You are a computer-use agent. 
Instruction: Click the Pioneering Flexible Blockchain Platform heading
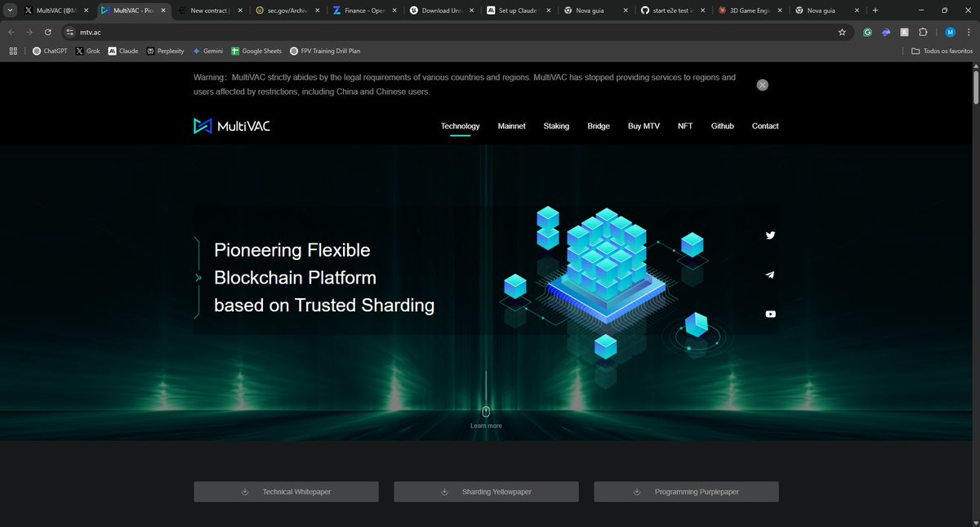click(324, 278)
